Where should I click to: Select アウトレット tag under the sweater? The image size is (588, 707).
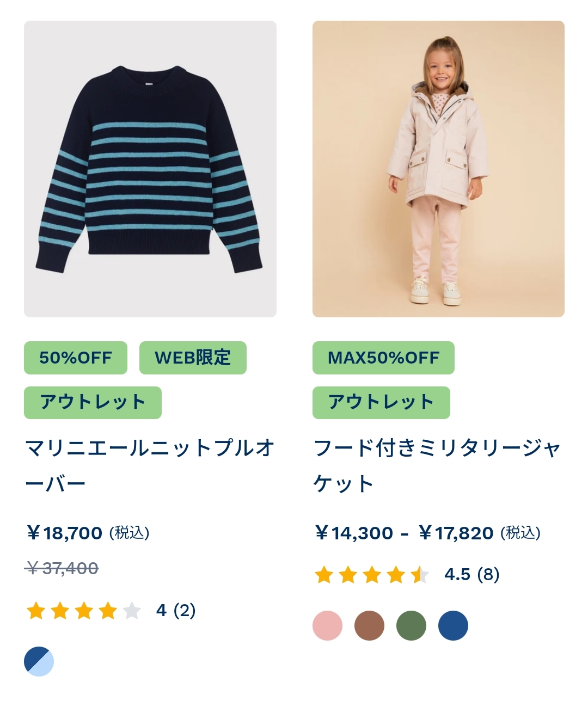click(x=93, y=403)
